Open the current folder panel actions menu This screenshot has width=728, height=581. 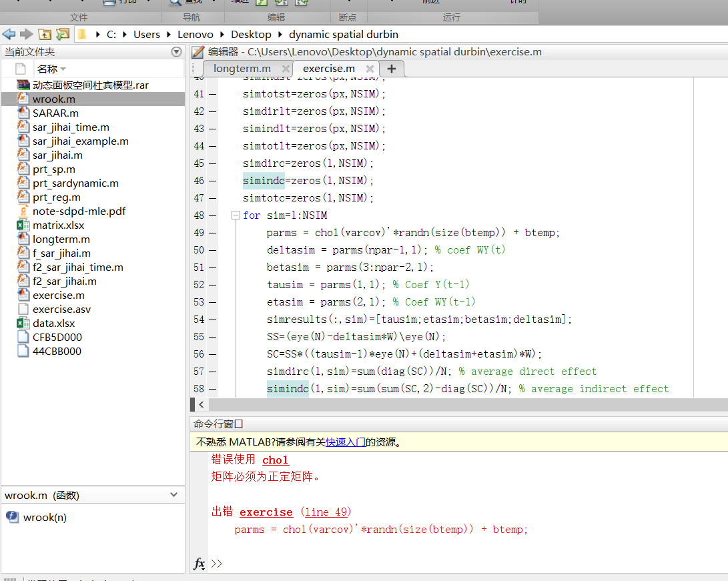pos(176,51)
